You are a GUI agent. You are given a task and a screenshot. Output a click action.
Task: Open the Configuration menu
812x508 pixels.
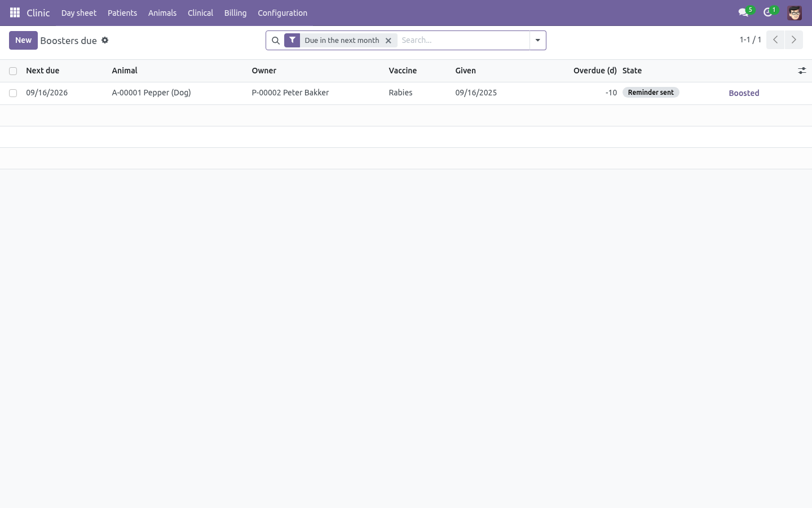[283, 13]
